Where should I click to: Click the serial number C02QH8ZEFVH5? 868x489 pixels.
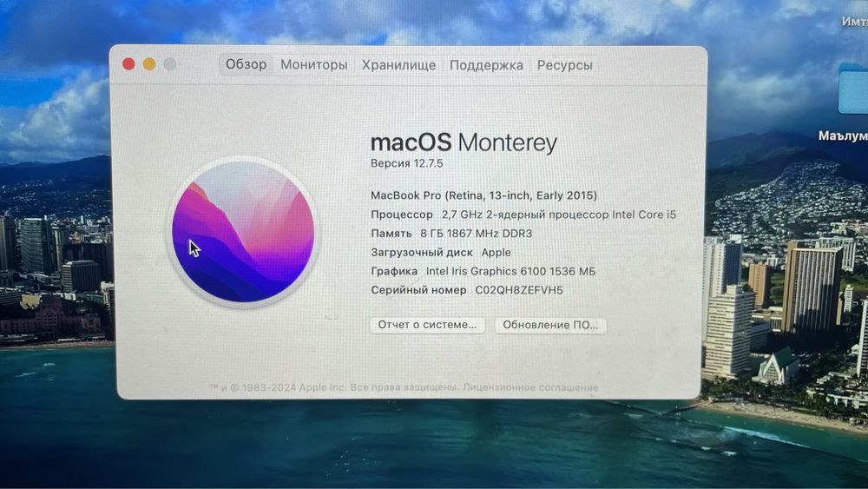[x=519, y=290]
